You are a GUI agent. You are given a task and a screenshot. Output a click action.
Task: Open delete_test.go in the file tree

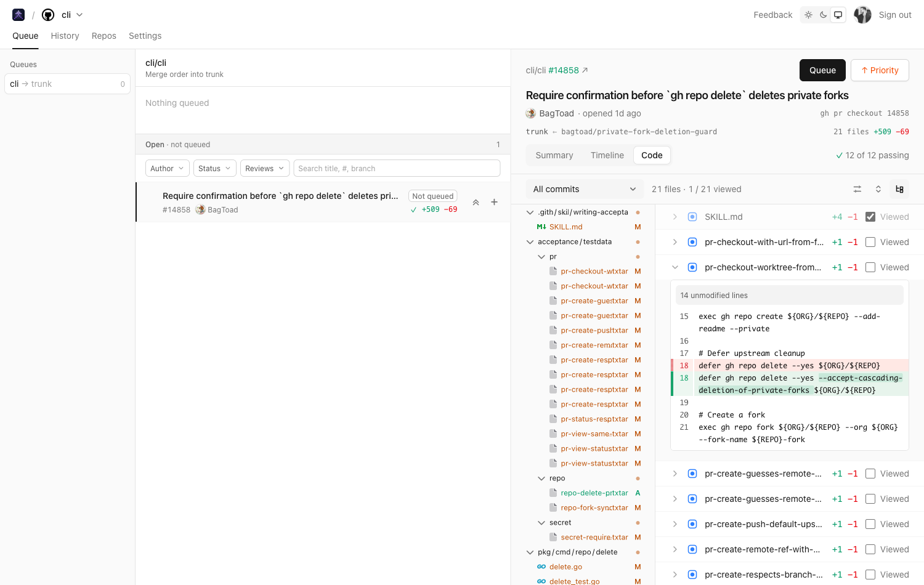(x=574, y=581)
